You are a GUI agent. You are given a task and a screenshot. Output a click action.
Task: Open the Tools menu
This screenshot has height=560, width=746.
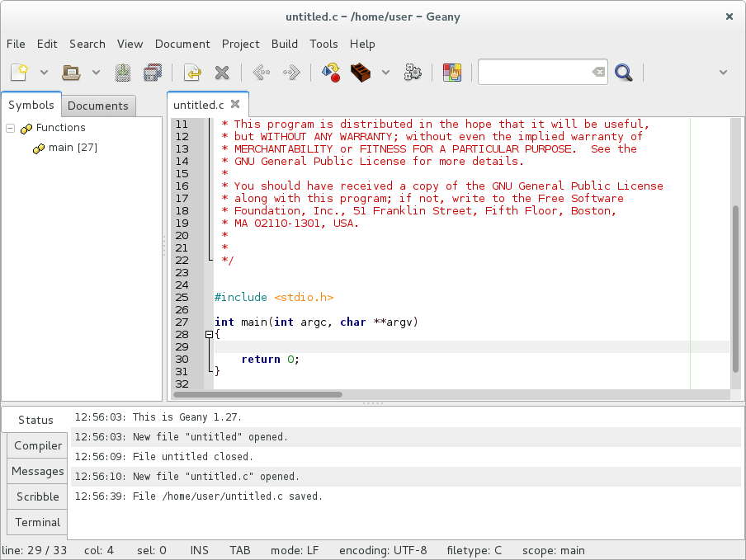point(323,44)
